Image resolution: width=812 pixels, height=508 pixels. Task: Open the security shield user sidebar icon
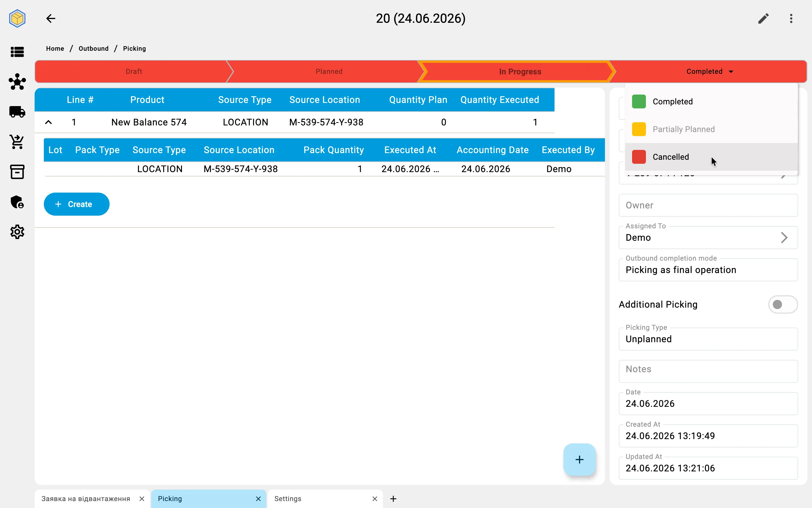17,202
